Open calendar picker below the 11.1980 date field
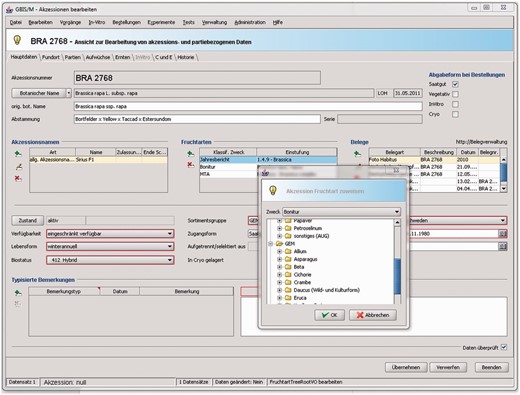520x395 pixels. coord(502,246)
